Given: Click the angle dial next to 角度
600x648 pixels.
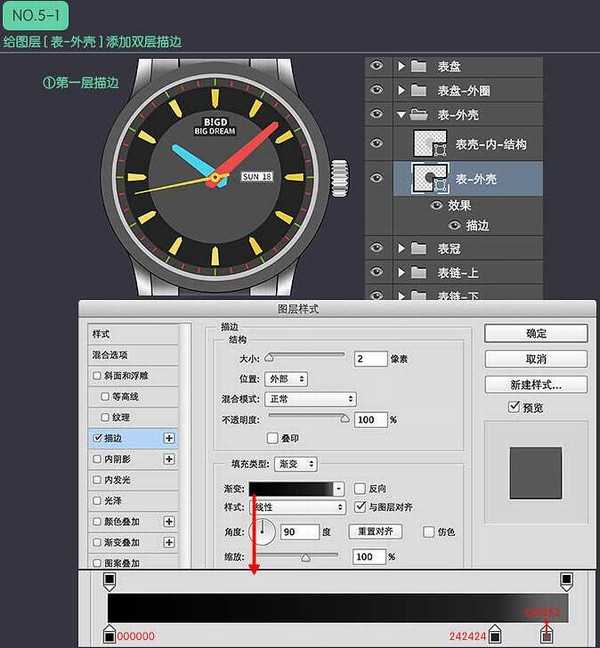Looking at the screenshot, I should 262,532.
